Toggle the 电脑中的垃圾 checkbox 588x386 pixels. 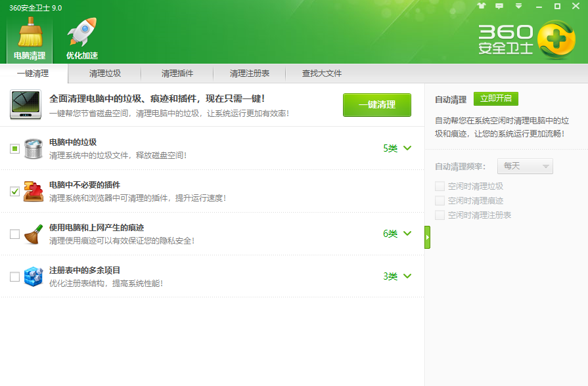click(x=14, y=149)
